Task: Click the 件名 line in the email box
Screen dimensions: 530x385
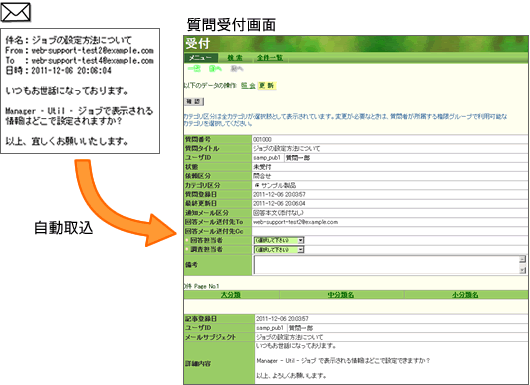Action: point(69,40)
